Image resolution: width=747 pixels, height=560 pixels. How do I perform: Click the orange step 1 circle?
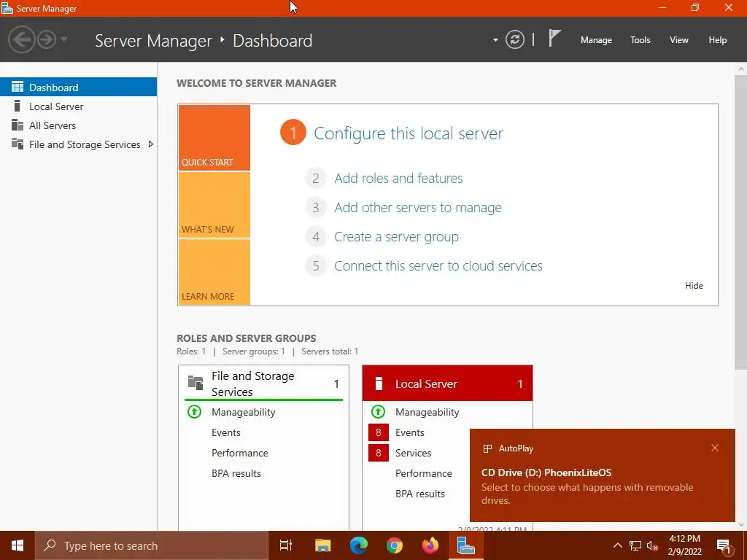[x=293, y=133]
